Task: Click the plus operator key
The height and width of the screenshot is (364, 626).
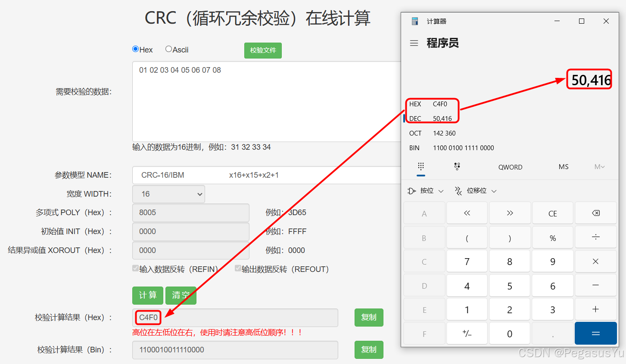Action: pos(595,309)
